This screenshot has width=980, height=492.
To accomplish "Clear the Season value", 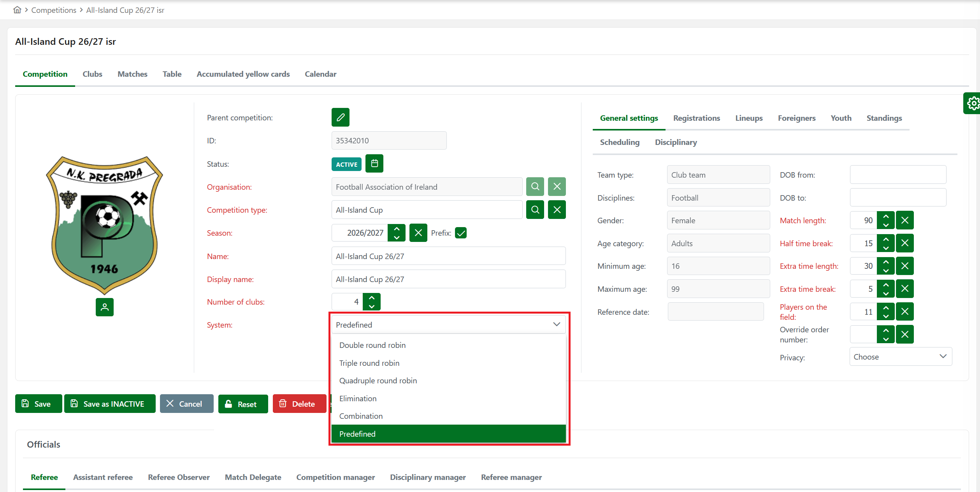I will pyautogui.click(x=418, y=233).
